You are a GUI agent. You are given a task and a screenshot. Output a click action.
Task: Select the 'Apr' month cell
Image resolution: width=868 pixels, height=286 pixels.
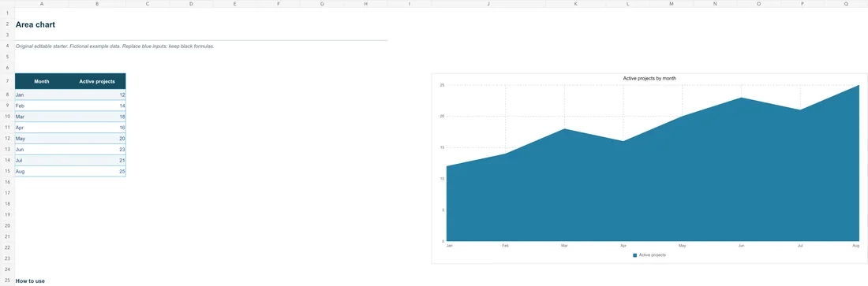[x=42, y=127]
